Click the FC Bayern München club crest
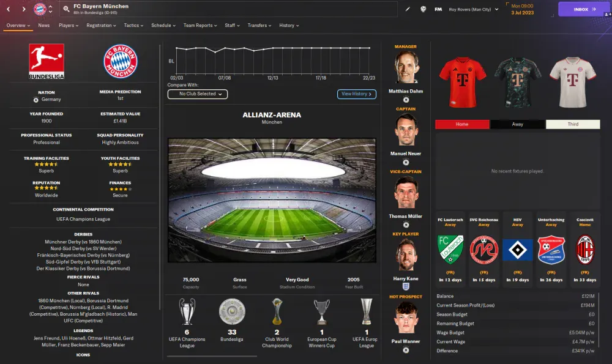 pyautogui.click(x=120, y=61)
